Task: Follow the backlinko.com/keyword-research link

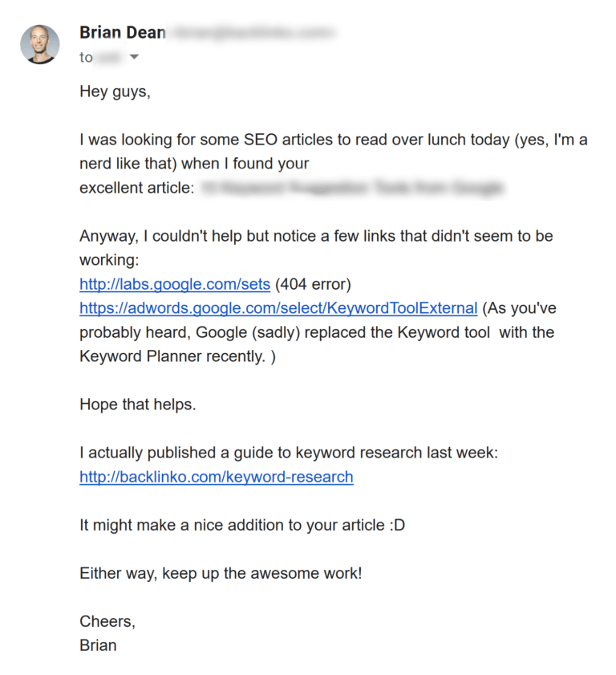Action: 217,477
